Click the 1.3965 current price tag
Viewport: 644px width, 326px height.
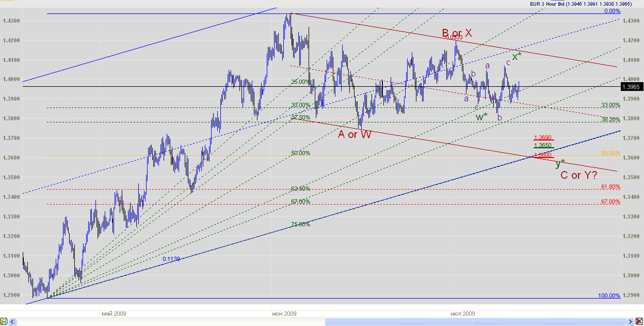click(632, 87)
